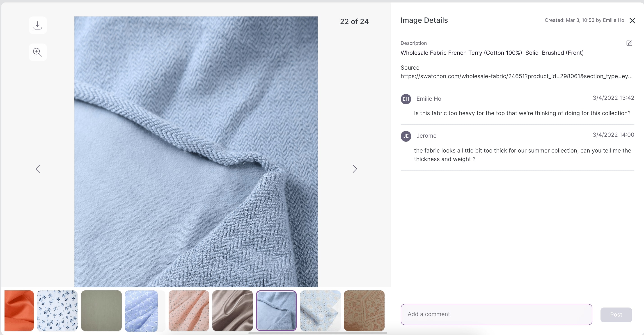The width and height of the screenshot is (644, 335).
Task: Edit the image description
Action: tap(629, 43)
